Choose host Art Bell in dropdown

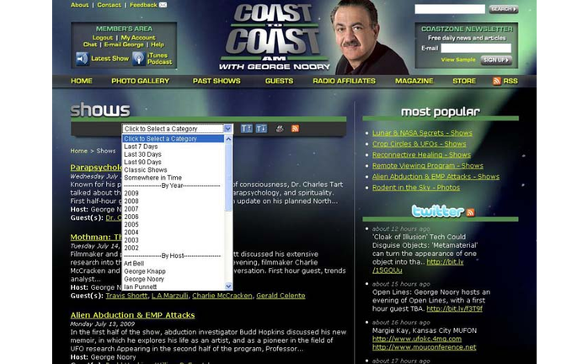point(134,264)
